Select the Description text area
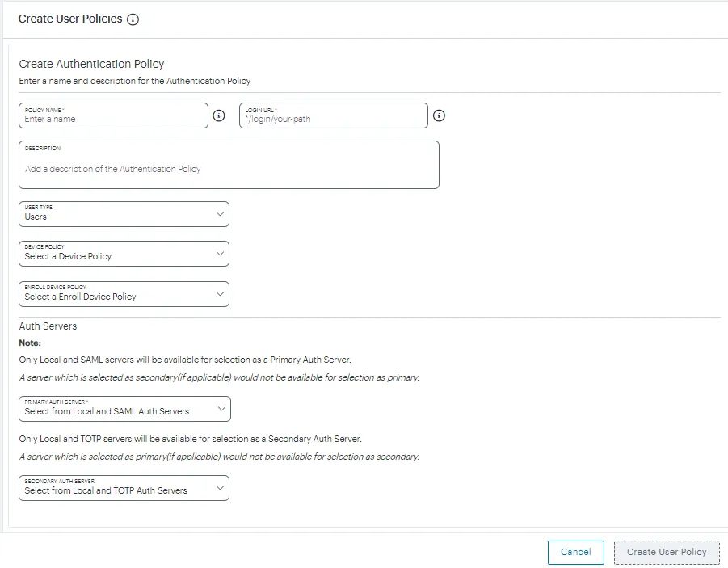The width and height of the screenshot is (728, 568). pos(229,165)
